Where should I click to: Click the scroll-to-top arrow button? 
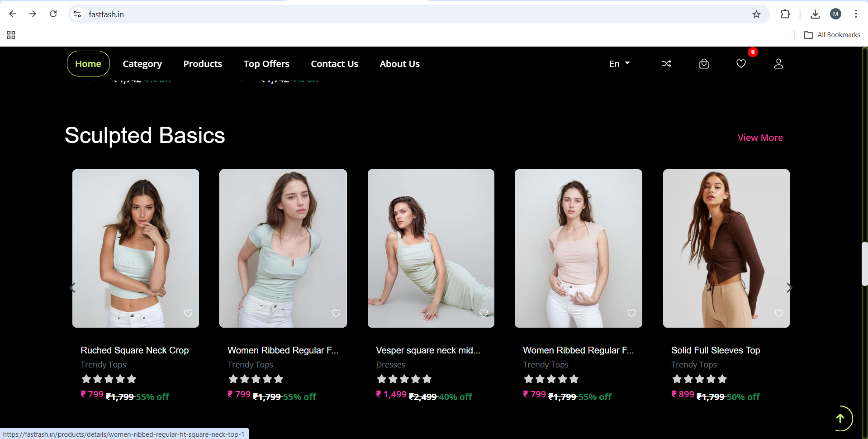pyautogui.click(x=840, y=419)
